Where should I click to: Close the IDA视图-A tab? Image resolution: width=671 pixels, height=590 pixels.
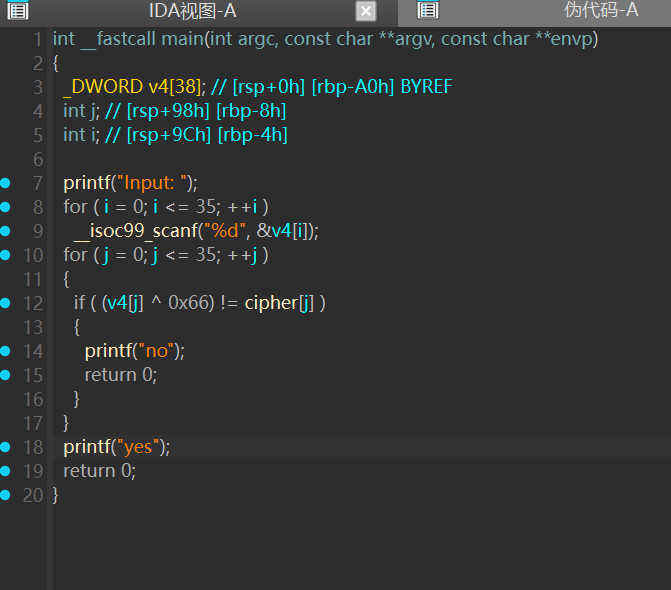(x=366, y=12)
